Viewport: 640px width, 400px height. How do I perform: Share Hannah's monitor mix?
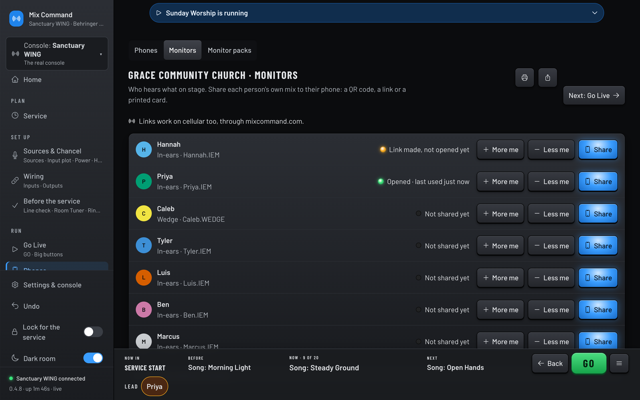click(x=598, y=149)
